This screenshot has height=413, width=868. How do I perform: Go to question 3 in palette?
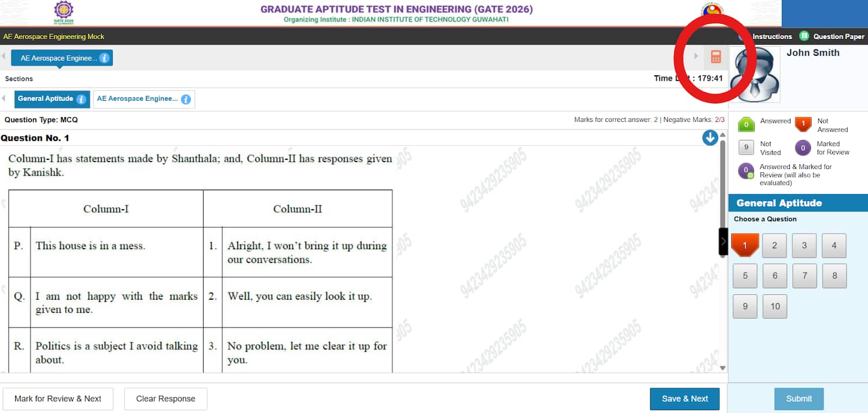coord(805,246)
